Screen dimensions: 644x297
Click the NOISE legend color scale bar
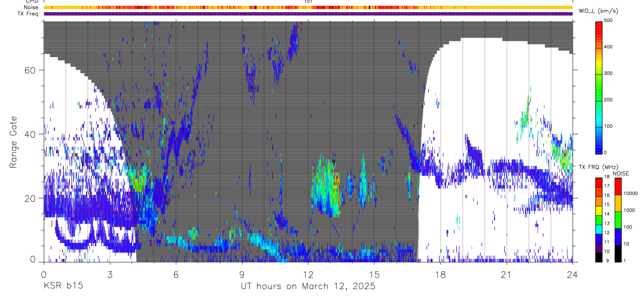(x=618, y=219)
